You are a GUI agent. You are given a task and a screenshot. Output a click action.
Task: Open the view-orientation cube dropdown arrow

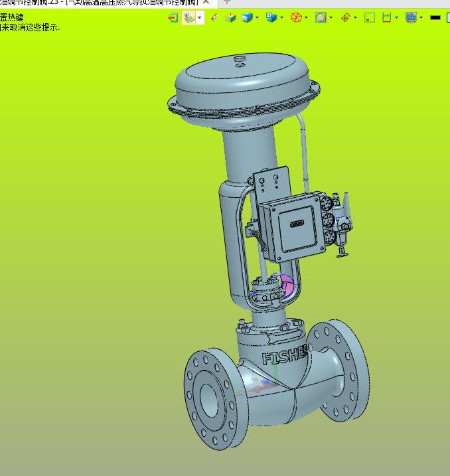click(x=282, y=18)
